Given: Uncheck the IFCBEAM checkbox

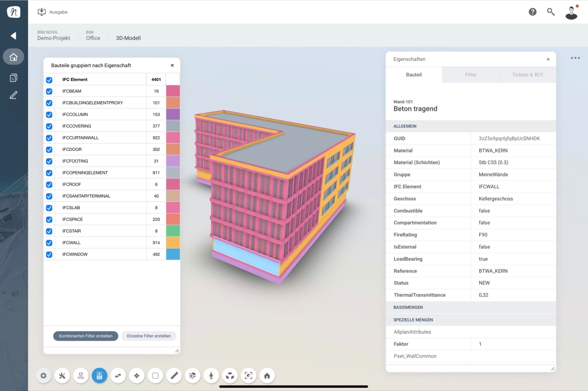Looking at the screenshot, I should tap(49, 91).
